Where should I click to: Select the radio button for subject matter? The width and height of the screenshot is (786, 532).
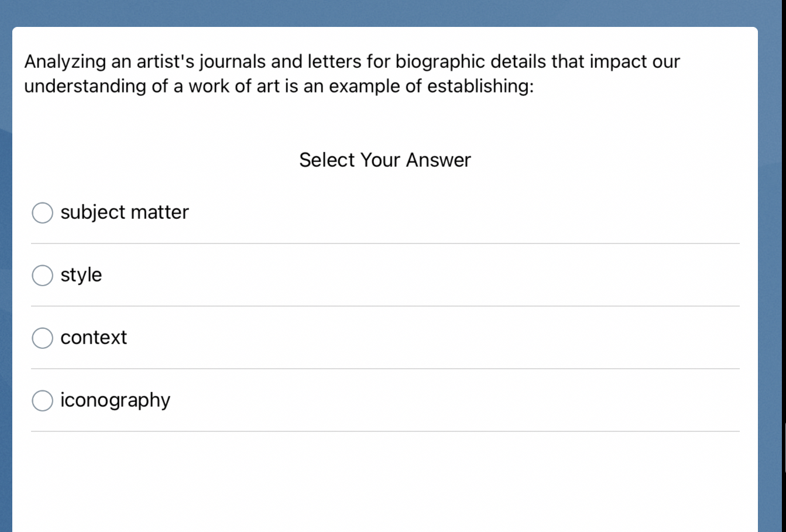[42, 212]
